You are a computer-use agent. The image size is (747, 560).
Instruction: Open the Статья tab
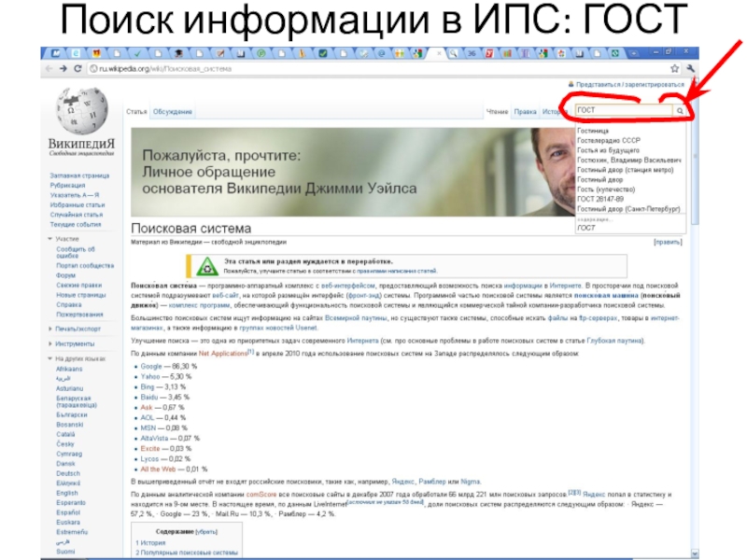click(x=136, y=112)
